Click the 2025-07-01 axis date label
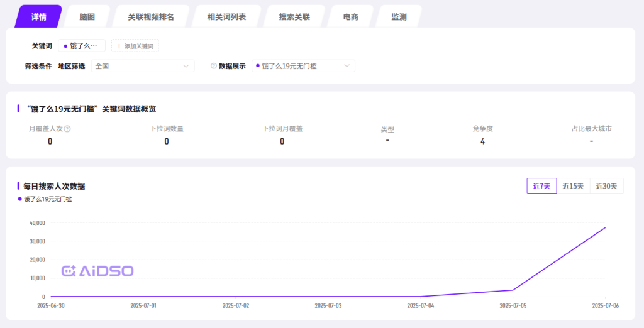This screenshot has width=644, height=328. (x=143, y=306)
